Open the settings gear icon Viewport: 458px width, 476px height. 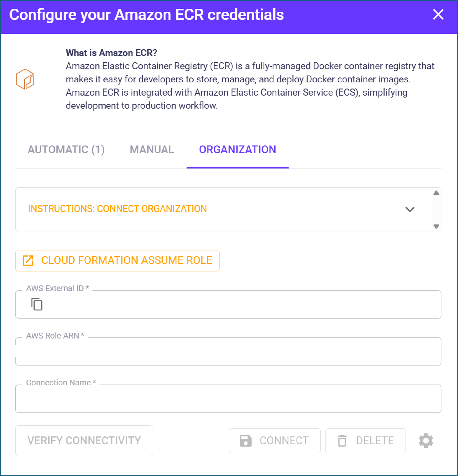426,441
